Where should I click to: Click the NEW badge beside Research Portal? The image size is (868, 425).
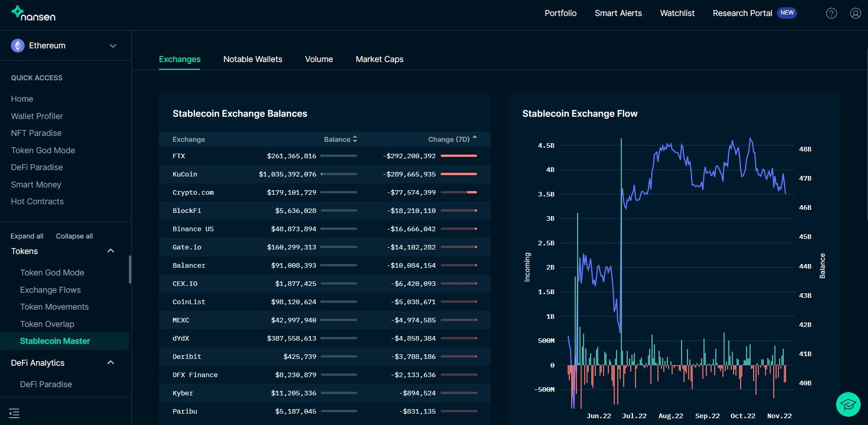tap(787, 13)
